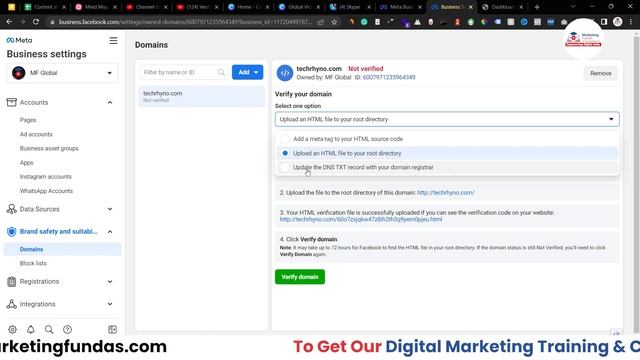The height and width of the screenshot is (360, 640).
Task: Click the browser address bar
Action: [x=186, y=22]
